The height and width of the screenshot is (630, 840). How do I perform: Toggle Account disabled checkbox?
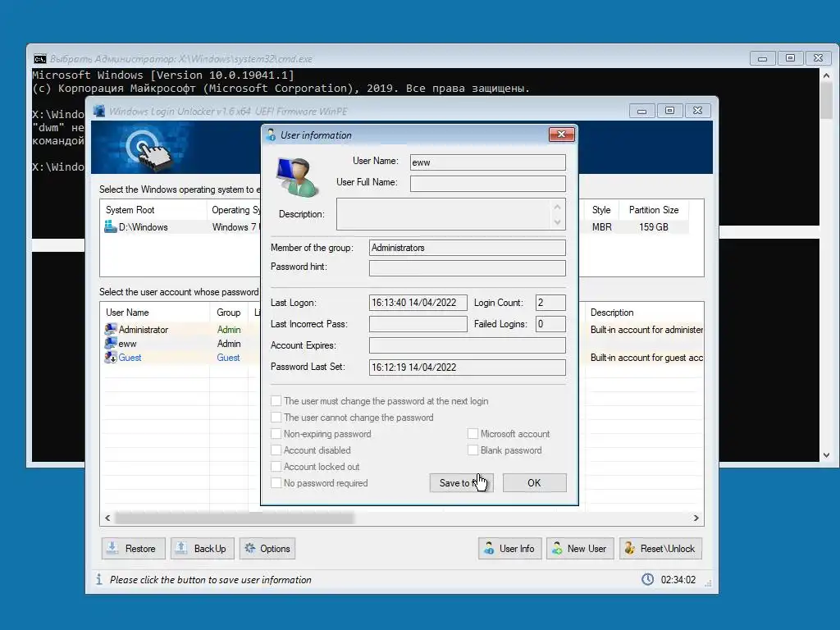pyautogui.click(x=276, y=450)
